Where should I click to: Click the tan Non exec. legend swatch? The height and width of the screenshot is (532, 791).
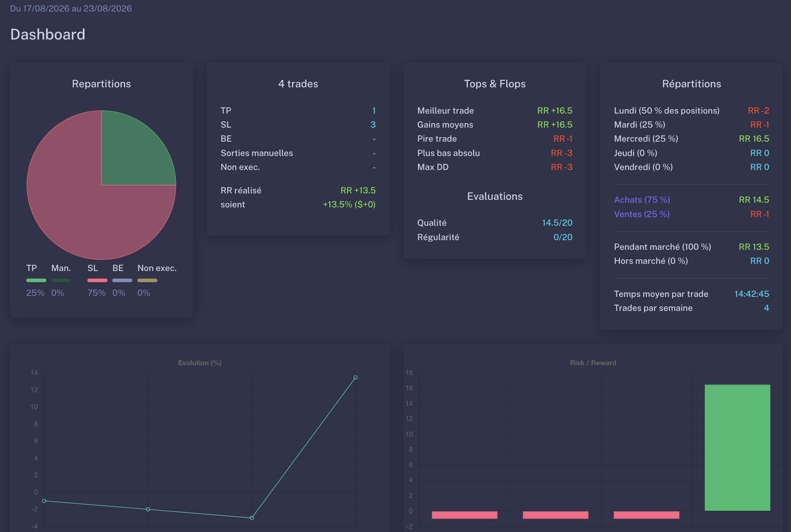147,280
